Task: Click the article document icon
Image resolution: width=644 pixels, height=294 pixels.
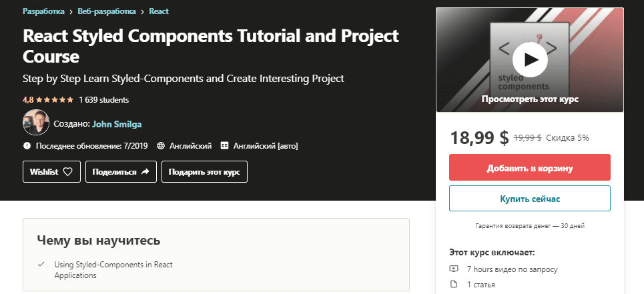Action: (453, 284)
